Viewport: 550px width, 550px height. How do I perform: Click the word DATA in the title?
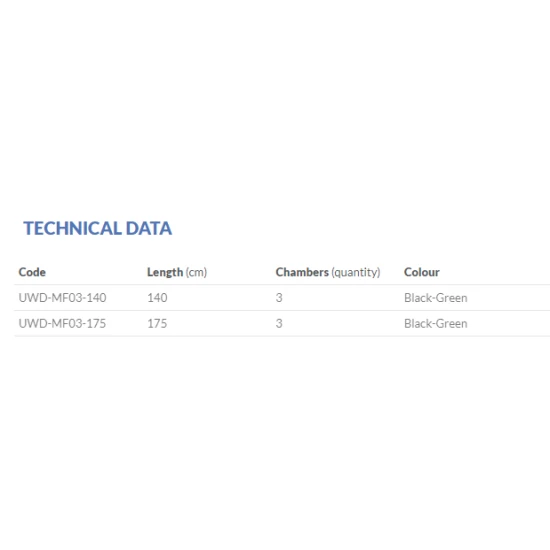click(149, 228)
